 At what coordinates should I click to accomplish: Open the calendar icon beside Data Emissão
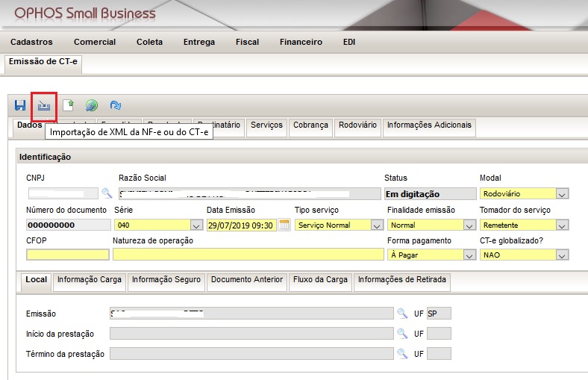tap(284, 225)
